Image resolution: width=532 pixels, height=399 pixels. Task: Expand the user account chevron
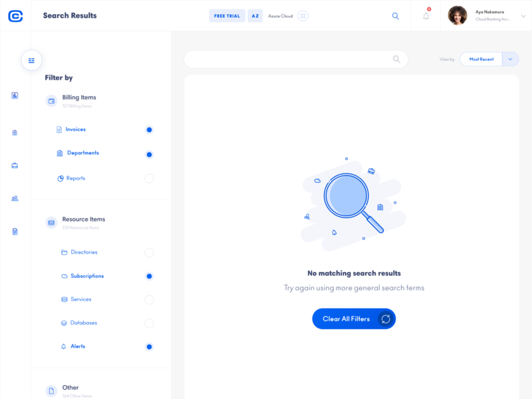tap(523, 16)
